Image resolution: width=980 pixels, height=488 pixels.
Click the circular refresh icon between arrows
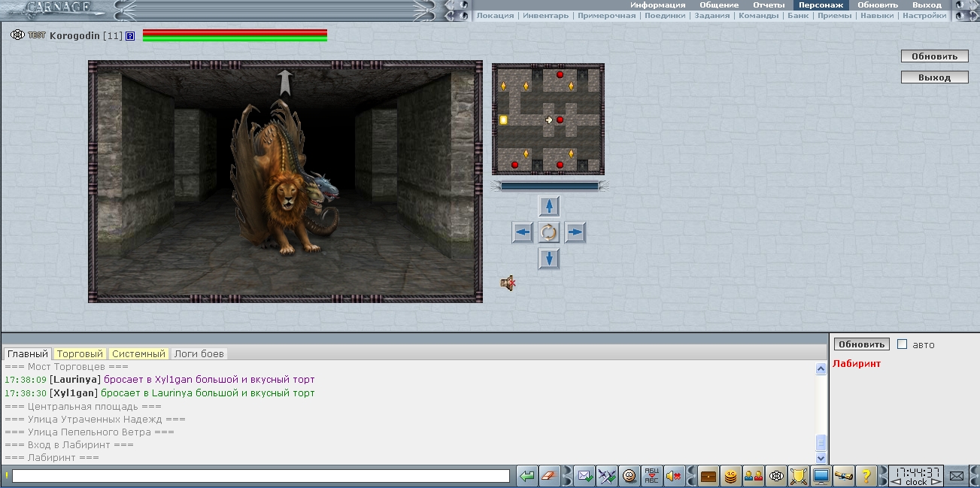(x=549, y=232)
